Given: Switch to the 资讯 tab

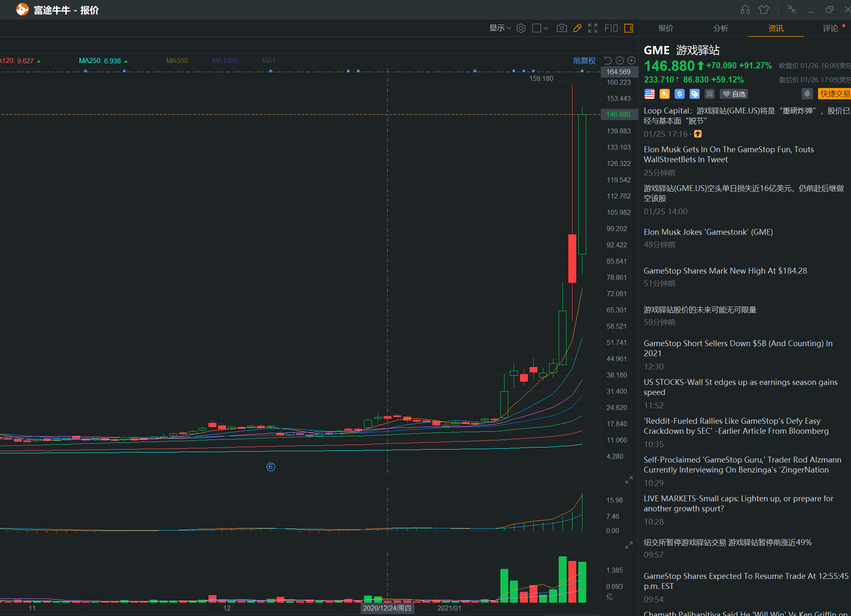Looking at the screenshot, I should tap(776, 28).
